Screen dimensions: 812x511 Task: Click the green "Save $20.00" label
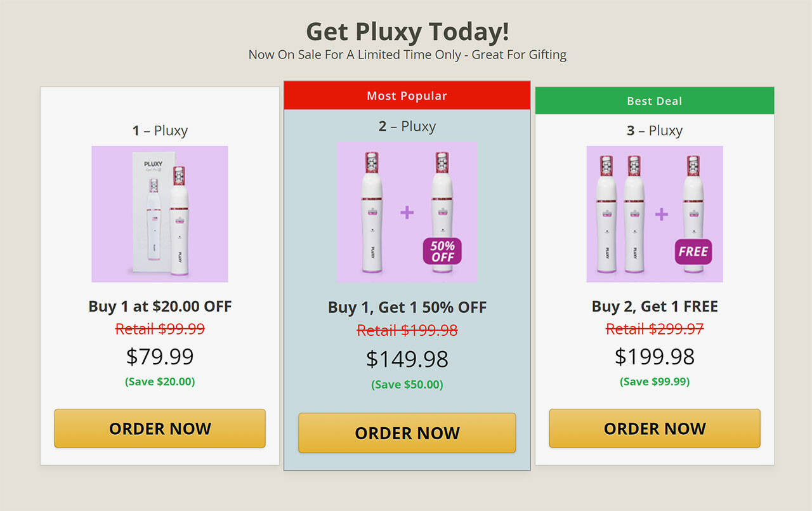click(160, 382)
